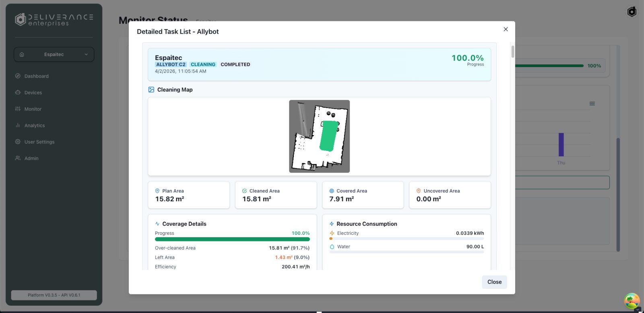Click the Water 90.00 L value
This screenshot has width=644, height=313.
tap(475, 247)
